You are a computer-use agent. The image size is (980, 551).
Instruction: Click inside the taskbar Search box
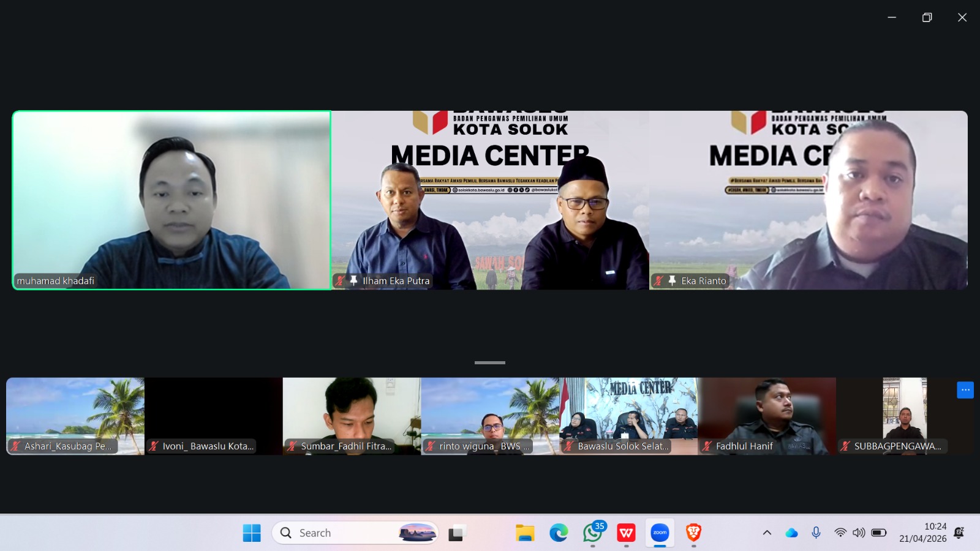pyautogui.click(x=334, y=533)
